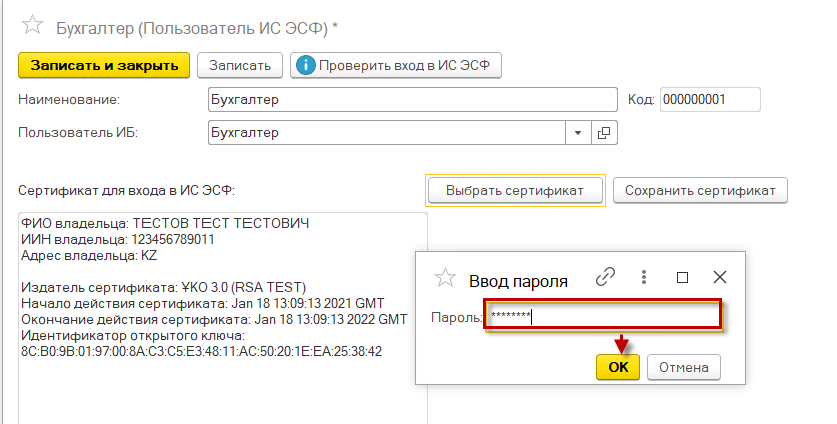Click the Пользователь ИБ text field

tap(387, 132)
